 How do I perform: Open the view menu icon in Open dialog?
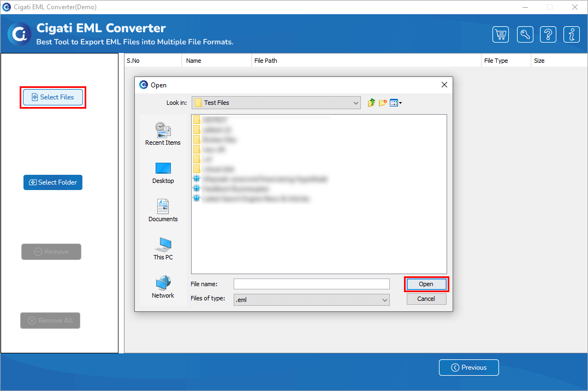point(396,103)
